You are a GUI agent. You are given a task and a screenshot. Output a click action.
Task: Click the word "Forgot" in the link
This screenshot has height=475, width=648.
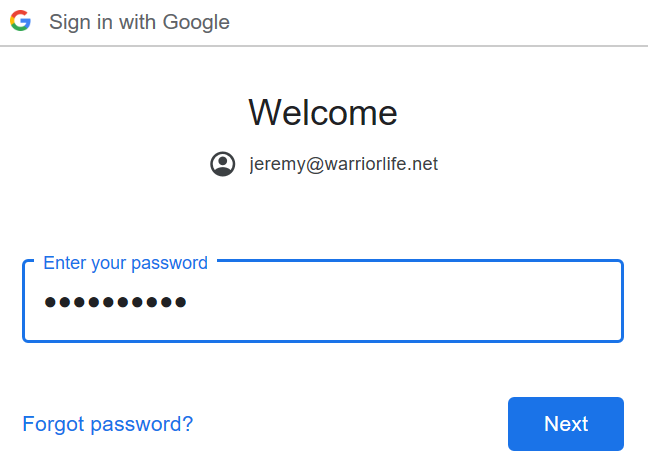point(53,424)
